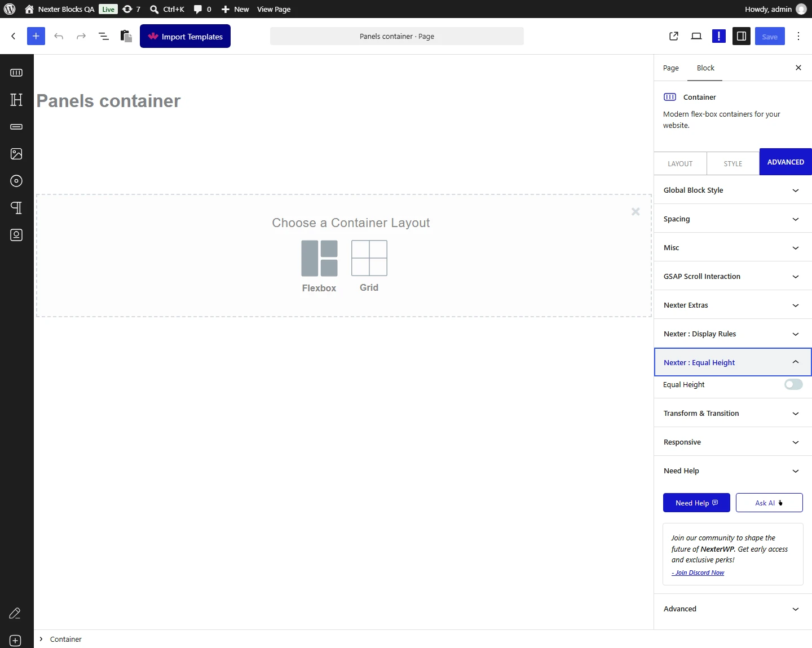
Task: Follow the Join Discord Now link
Action: (698, 572)
